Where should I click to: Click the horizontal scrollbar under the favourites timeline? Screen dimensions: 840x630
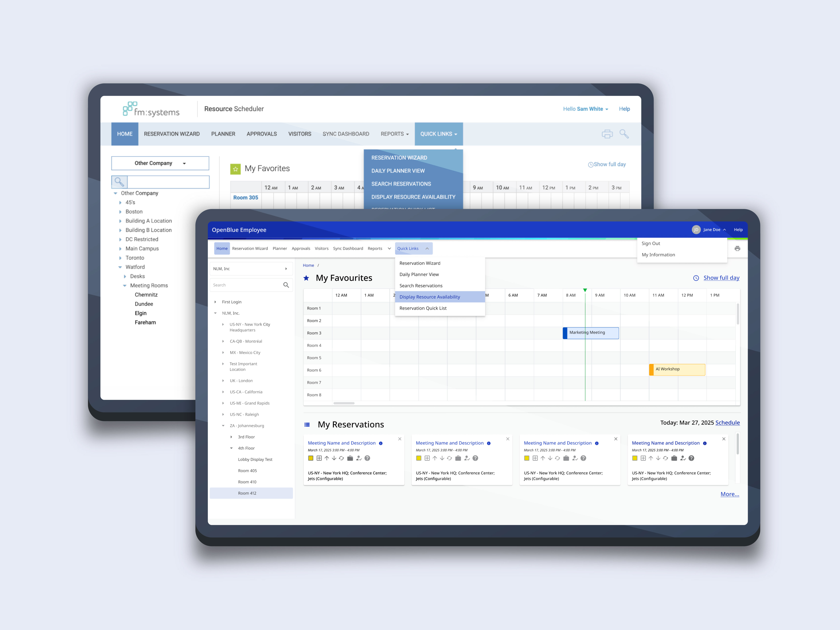point(344,403)
